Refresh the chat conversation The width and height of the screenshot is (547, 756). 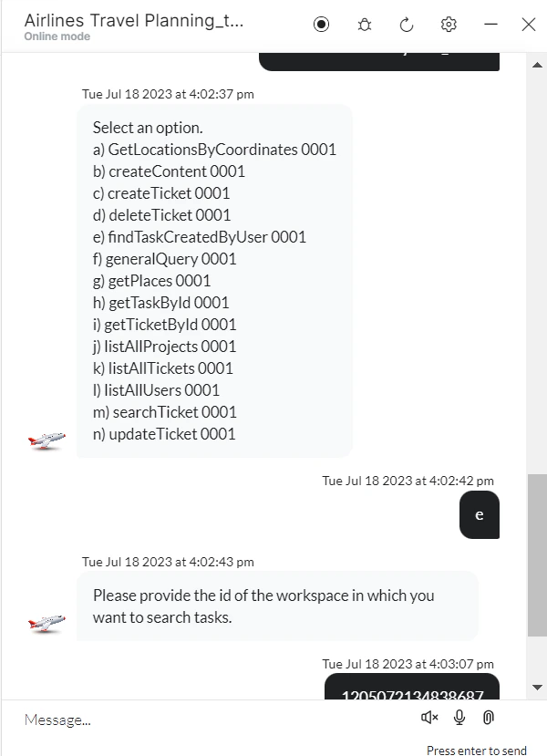[x=407, y=25]
